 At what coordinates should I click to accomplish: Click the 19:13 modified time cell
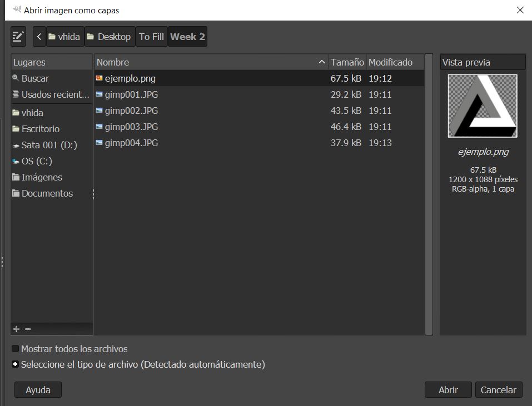point(380,143)
